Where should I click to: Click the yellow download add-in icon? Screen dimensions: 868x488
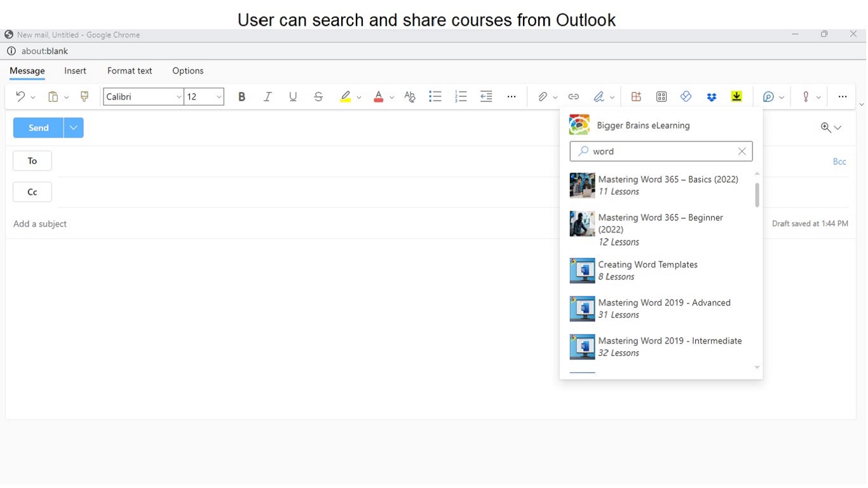736,97
